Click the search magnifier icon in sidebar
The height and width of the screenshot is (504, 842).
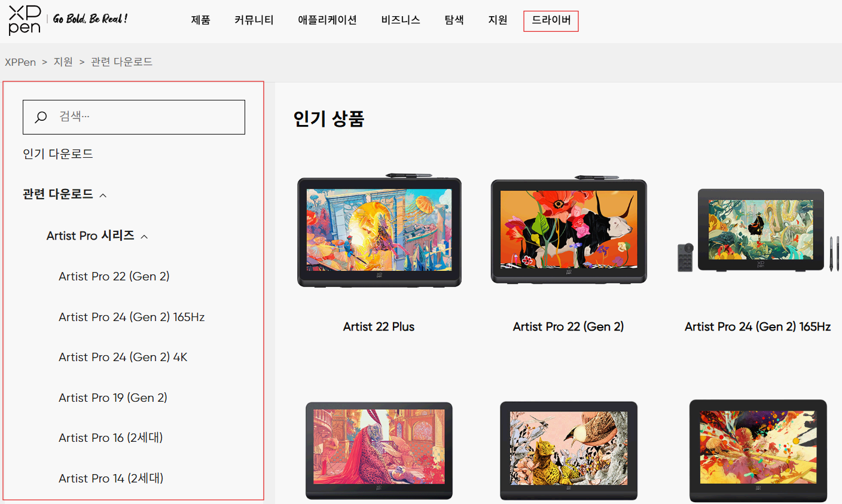click(x=41, y=117)
